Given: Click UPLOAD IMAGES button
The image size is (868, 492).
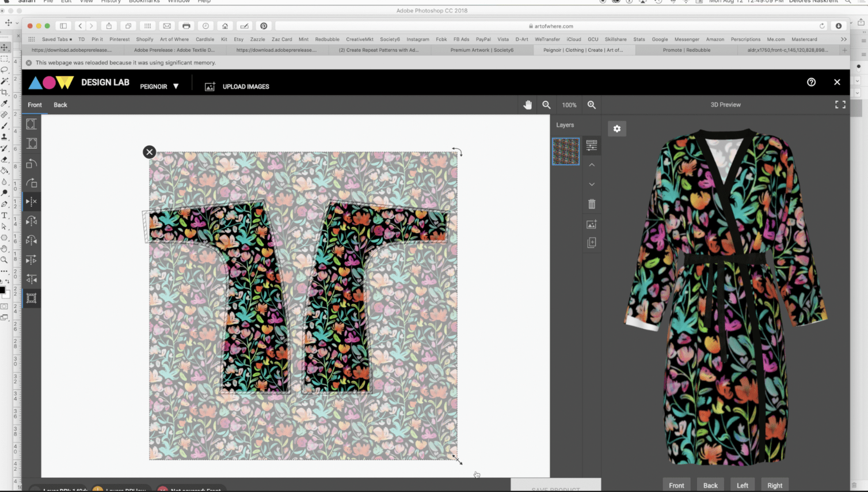Looking at the screenshot, I should pyautogui.click(x=237, y=86).
